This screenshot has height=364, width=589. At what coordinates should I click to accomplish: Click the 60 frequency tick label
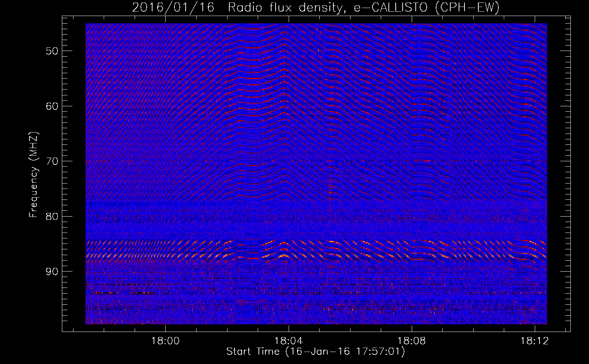(x=52, y=106)
